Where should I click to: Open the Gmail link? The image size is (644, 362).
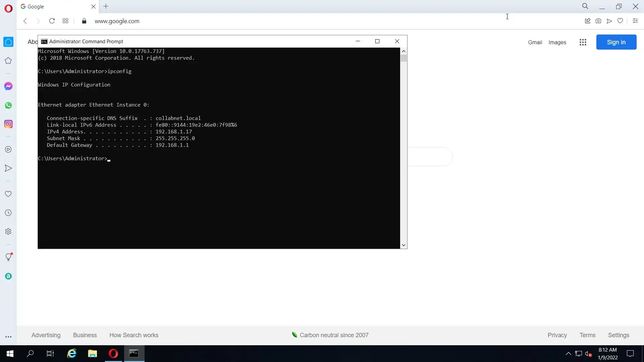(535, 42)
